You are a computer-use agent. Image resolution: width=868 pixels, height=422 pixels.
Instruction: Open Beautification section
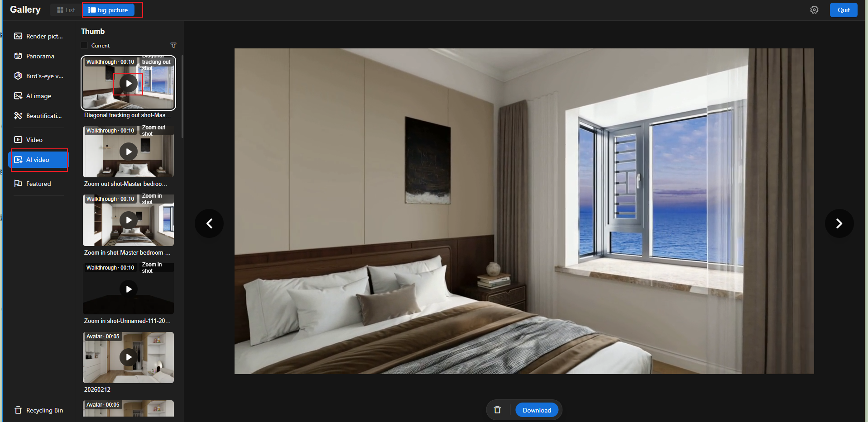tap(43, 116)
